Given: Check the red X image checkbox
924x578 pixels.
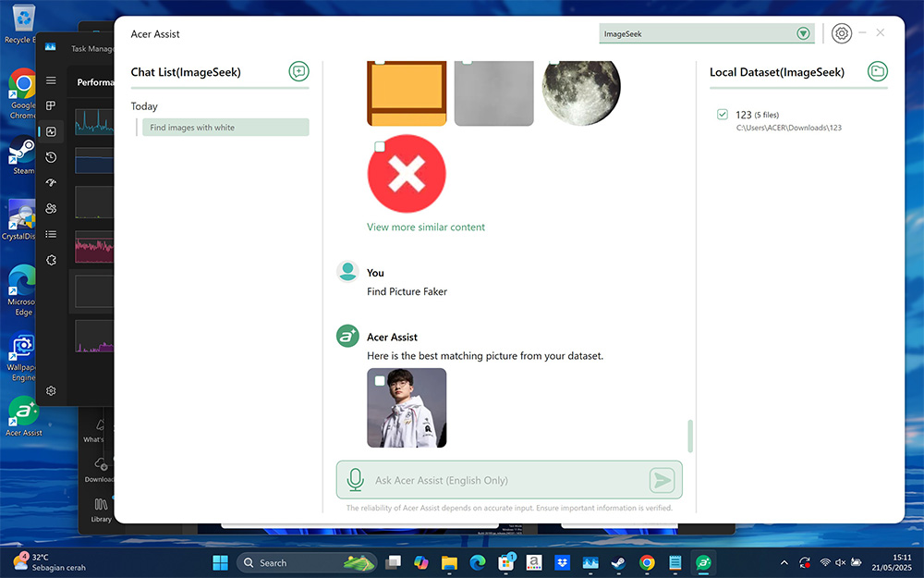Looking at the screenshot, I should tap(380, 146).
